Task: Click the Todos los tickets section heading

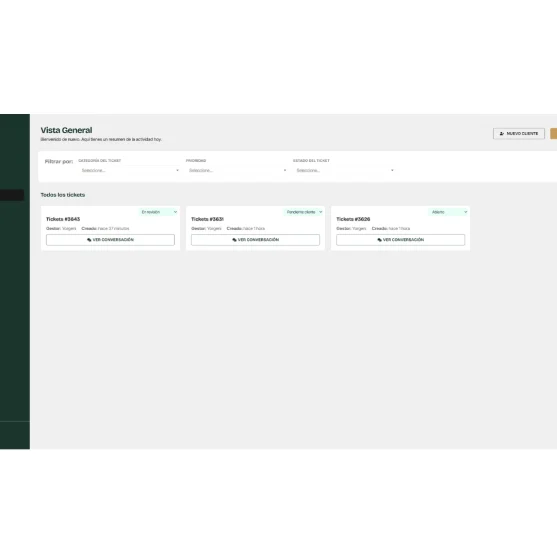Action: pos(63,195)
